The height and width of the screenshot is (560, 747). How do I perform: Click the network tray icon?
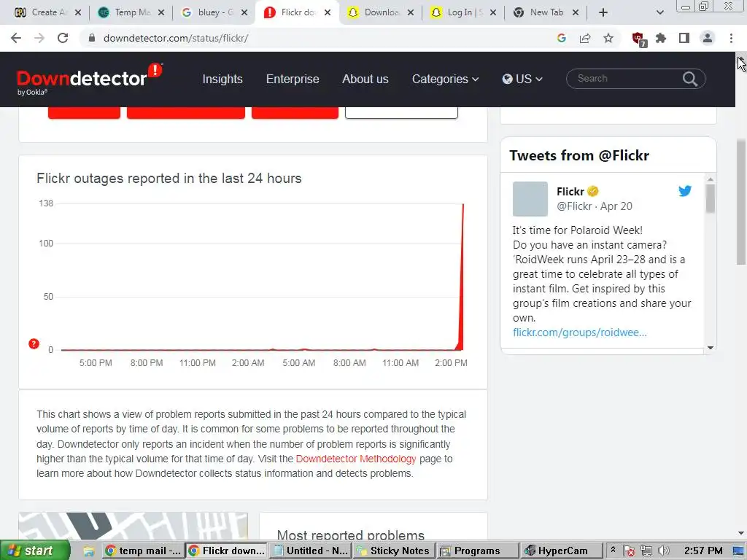point(646,551)
